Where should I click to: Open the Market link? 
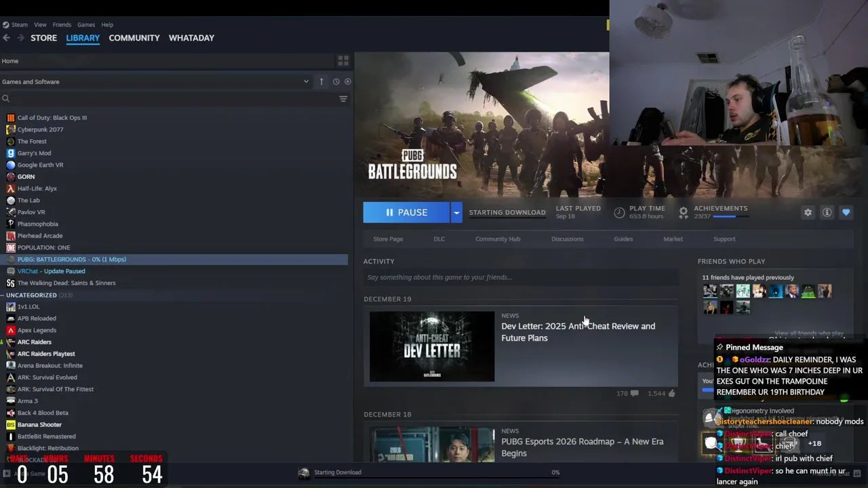tap(673, 239)
